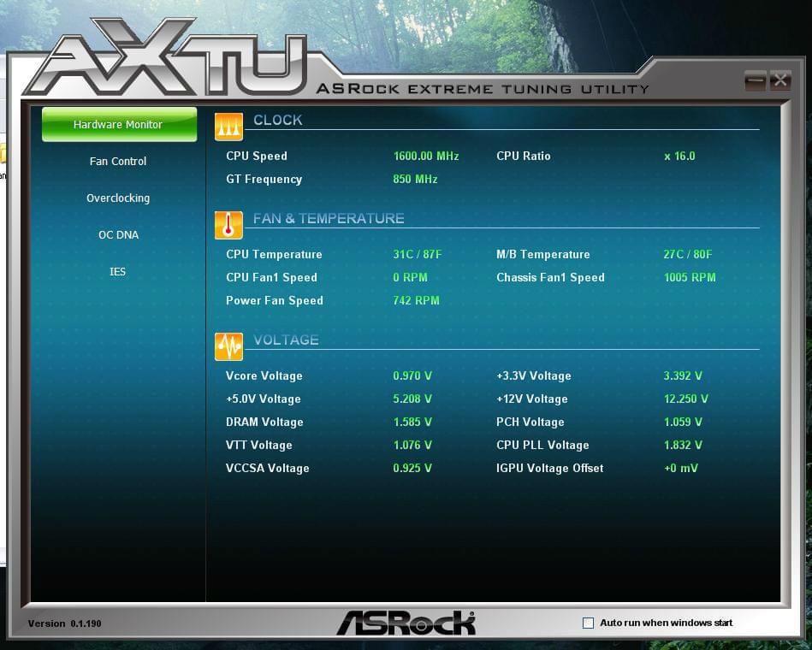Select the CPU Speed label
This screenshot has height=650, width=812.
257,156
